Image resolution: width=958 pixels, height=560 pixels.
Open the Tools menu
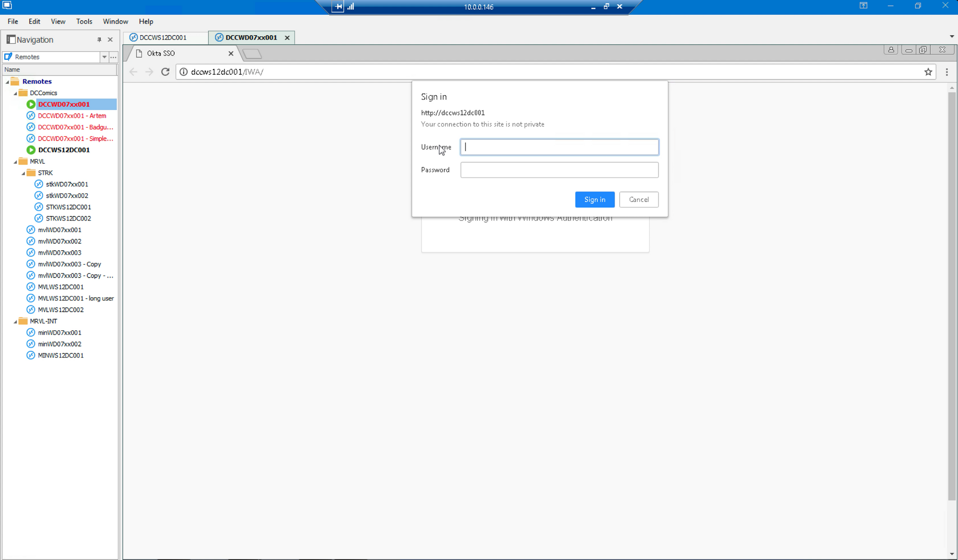84,22
